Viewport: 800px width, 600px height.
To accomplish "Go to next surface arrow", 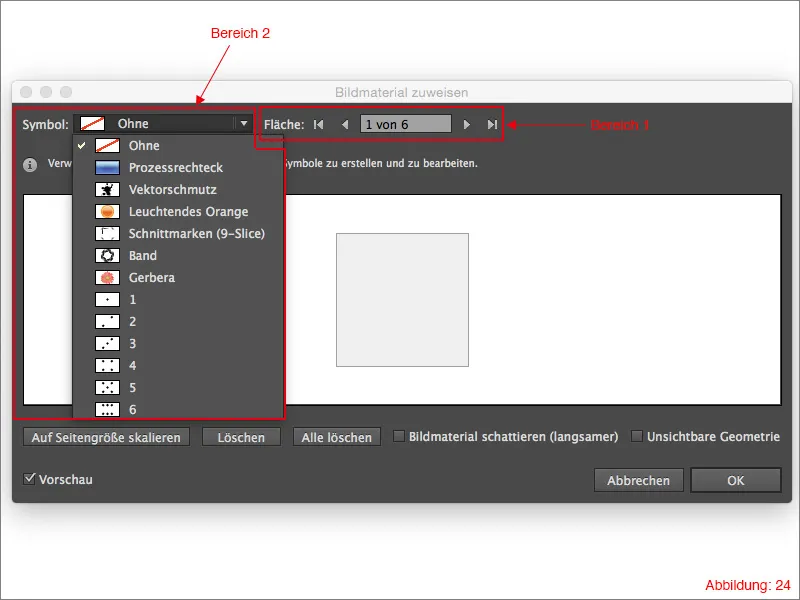I will tap(466, 124).
